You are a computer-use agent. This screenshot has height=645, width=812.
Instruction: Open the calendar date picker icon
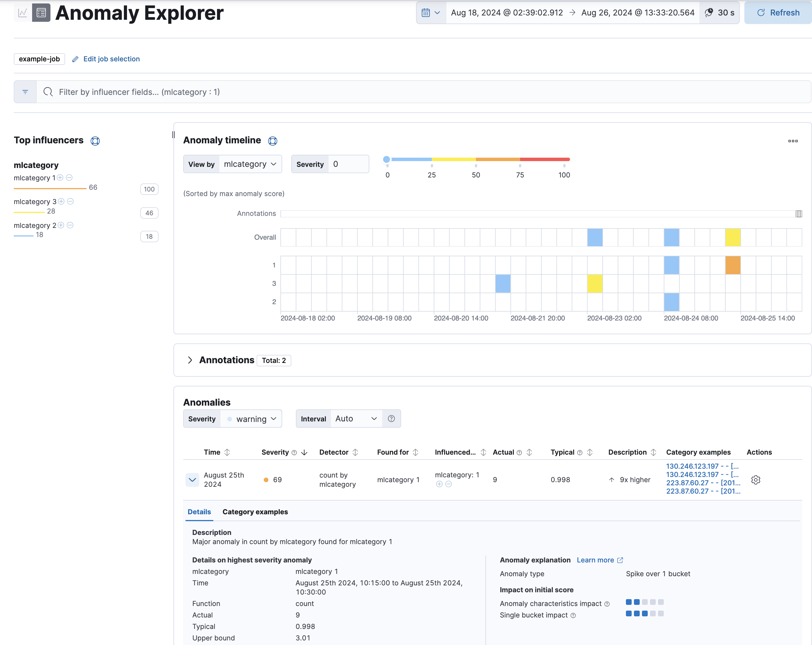click(426, 12)
